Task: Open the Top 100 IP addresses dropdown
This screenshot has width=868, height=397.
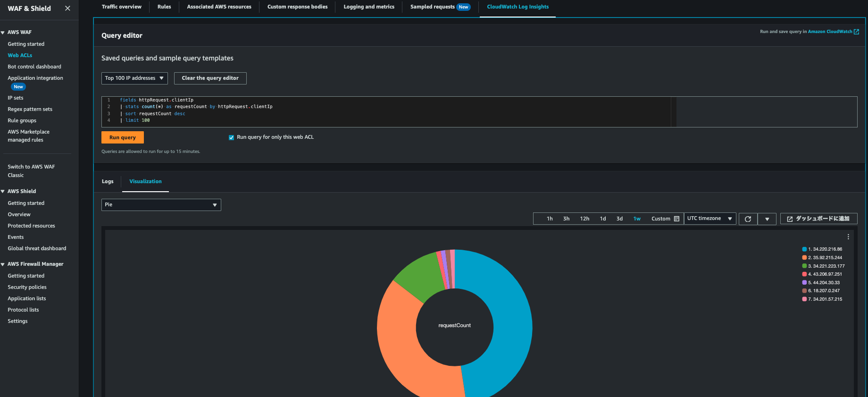Action: click(x=134, y=78)
